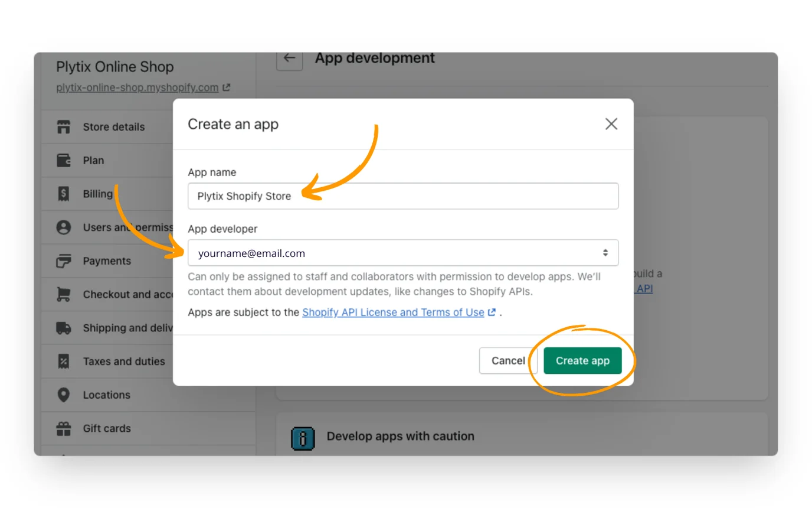812x508 pixels.
Task: Close the Create an app modal
Action: click(611, 124)
